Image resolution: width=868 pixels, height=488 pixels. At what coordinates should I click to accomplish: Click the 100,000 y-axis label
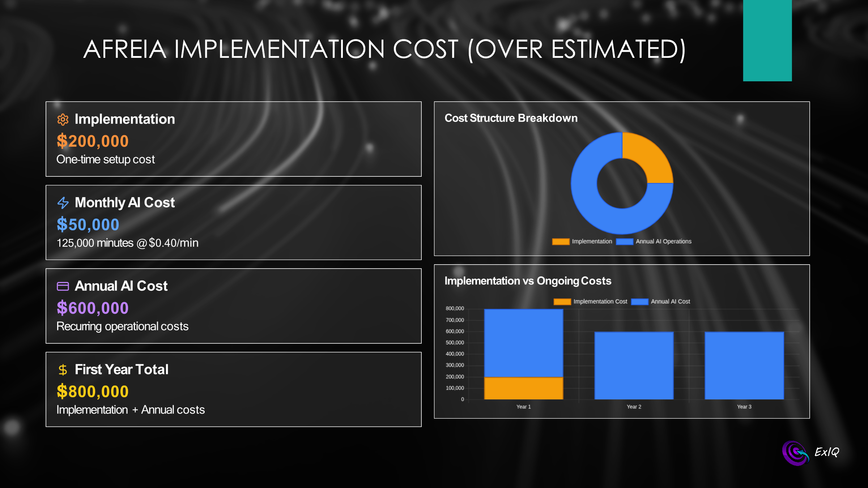tap(455, 388)
